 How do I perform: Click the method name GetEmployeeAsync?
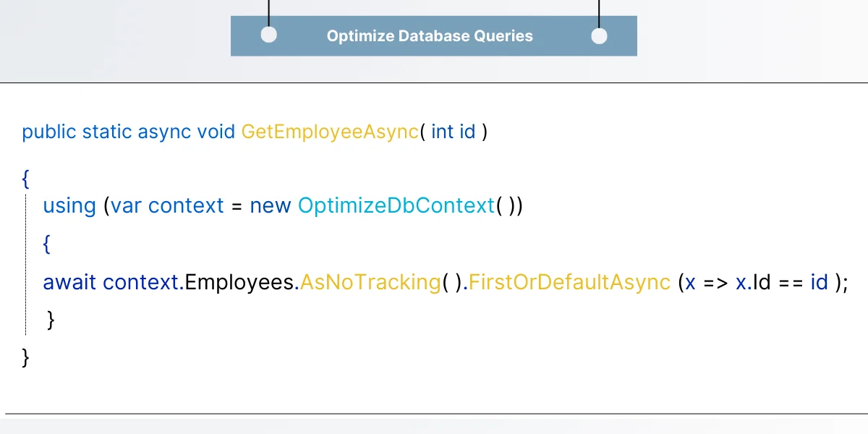tap(330, 132)
